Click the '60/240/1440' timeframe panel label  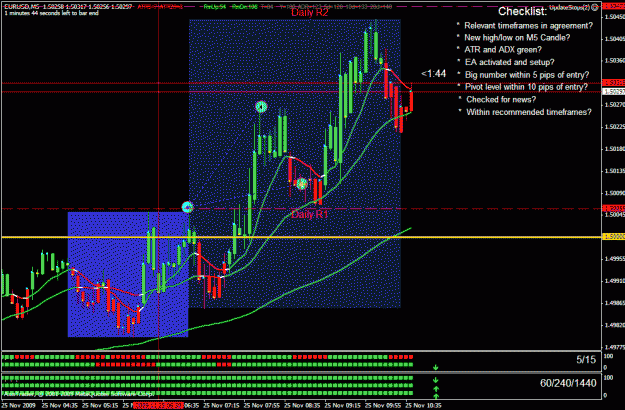(x=568, y=383)
